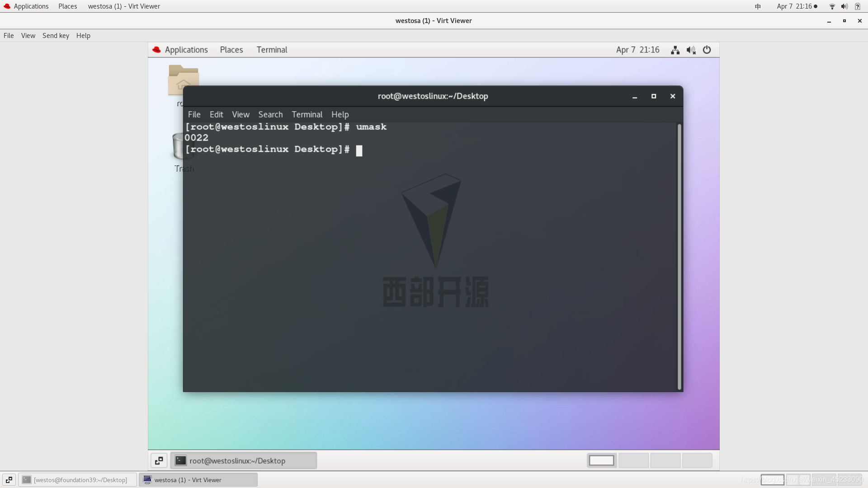This screenshot has width=868, height=488.
Task: Open the terminal's Terminal menu
Action: [x=307, y=115]
